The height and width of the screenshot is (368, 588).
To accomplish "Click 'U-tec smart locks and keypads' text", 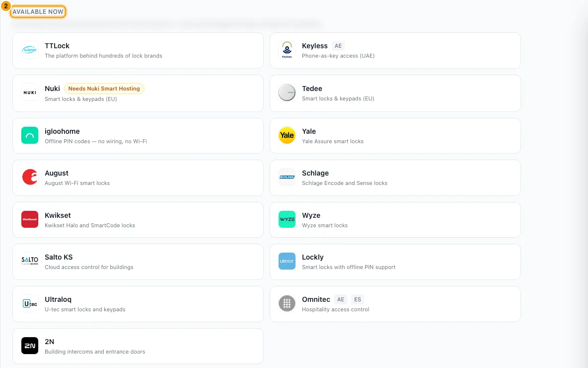I will [x=85, y=309].
